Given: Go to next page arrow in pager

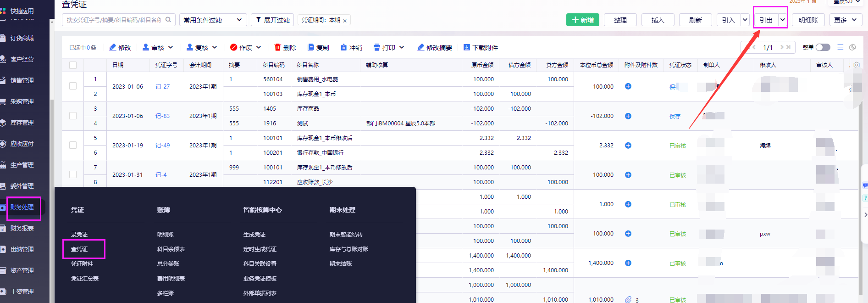Looking at the screenshot, I should pyautogui.click(x=782, y=47).
